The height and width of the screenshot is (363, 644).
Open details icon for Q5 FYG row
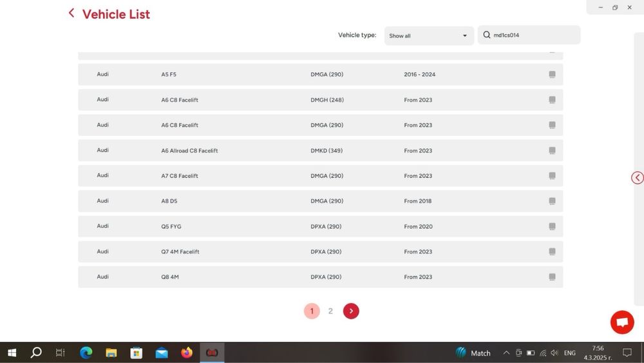tap(552, 226)
